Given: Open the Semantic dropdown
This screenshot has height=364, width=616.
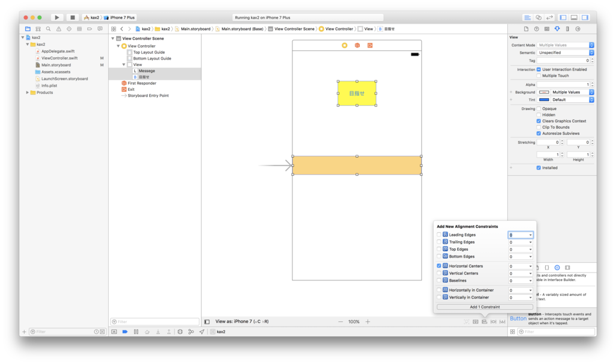Looking at the screenshot, I should click(565, 53).
